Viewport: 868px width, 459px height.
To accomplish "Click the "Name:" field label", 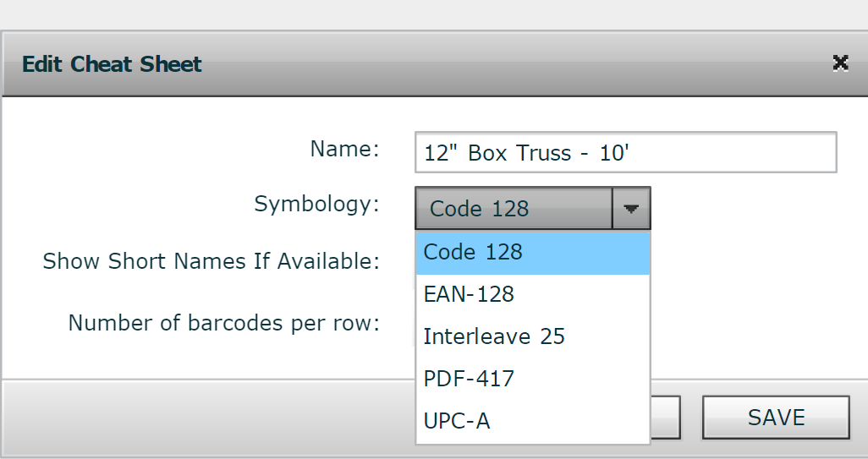I will pyautogui.click(x=344, y=150).
